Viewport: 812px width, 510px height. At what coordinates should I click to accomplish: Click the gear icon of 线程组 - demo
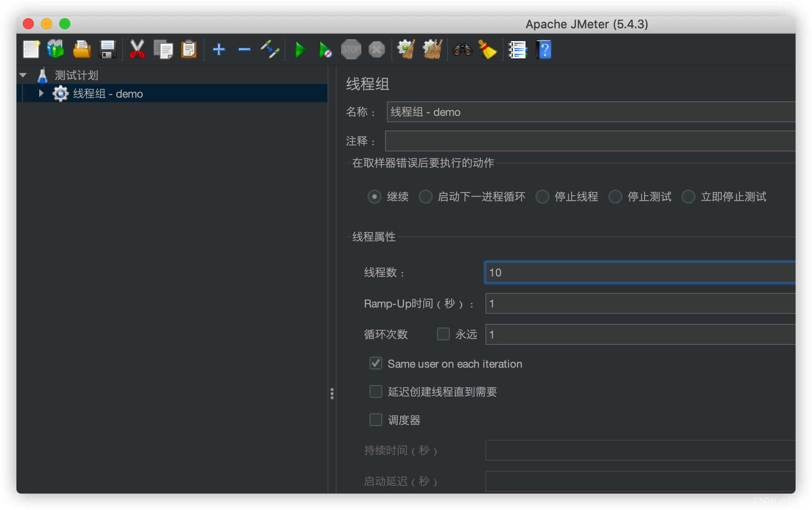[x=60, y=94]
